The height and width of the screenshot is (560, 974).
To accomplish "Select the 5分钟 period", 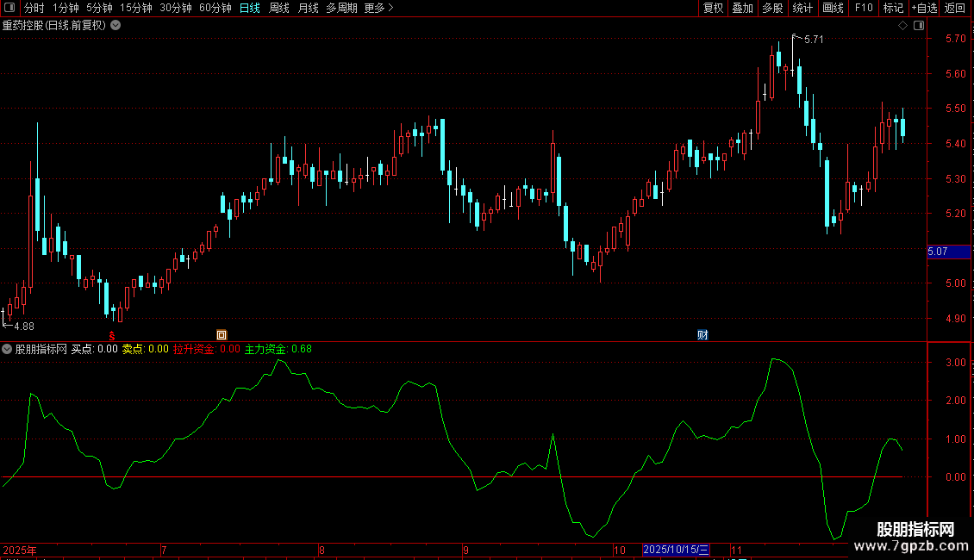I will pos(99,8).
